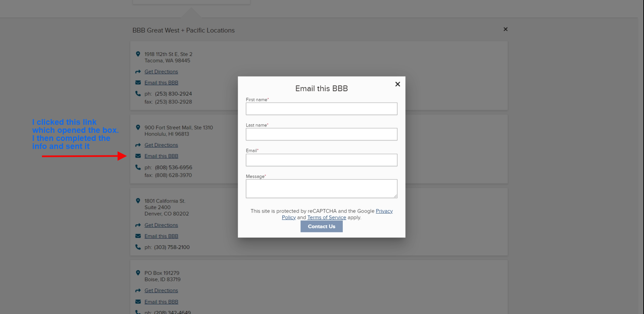Get Directions to the Denver office

tap(161, 225)
